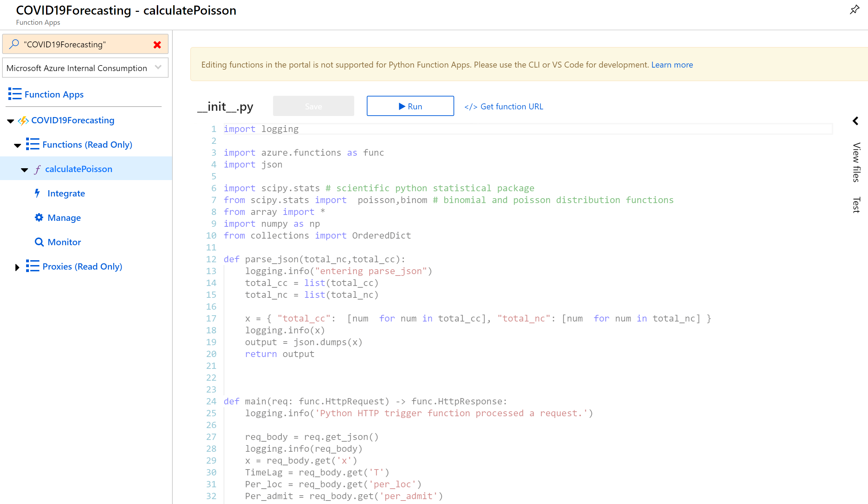868x504 pixels.
Task: Click the pin icon at top right
Action: click(x=854, y=9)
